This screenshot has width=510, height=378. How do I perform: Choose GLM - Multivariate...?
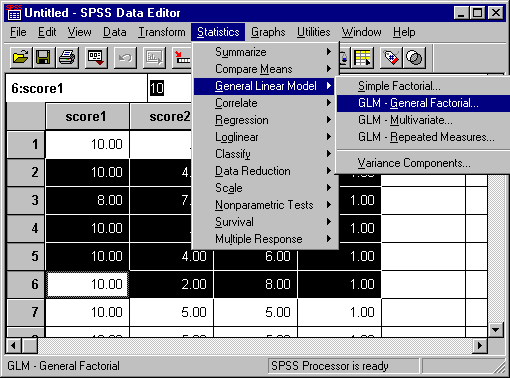tap(423, 120)
